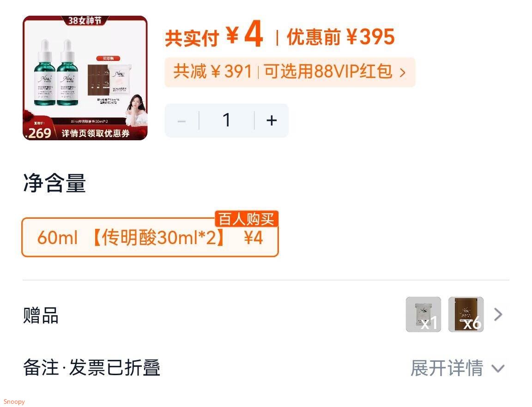
Task: Expand details with 展开详情
Action: pyautogui.click(x=447, y=368)
